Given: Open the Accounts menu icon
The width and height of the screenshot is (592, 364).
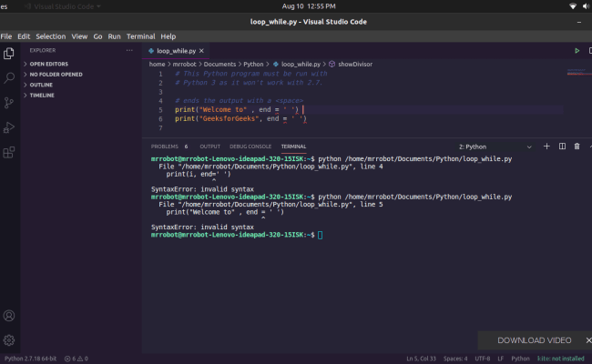Looking at the screenshot, I should tap(9, 316).
